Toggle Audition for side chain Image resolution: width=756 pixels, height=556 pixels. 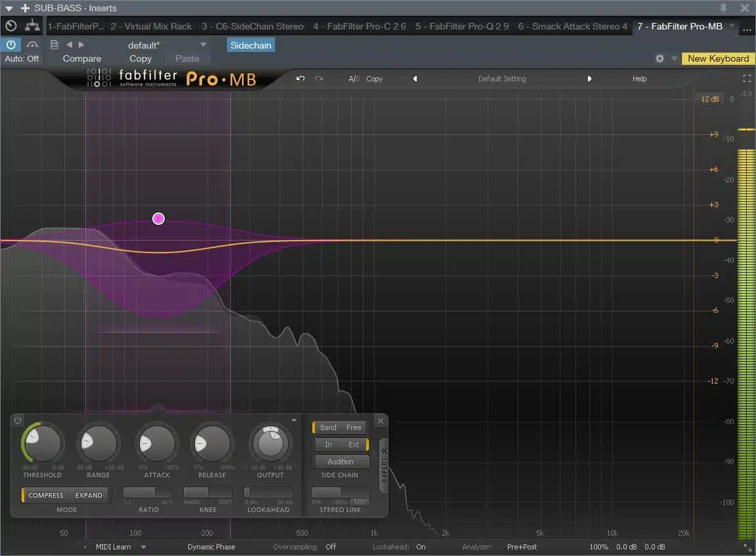coord(341,462)
